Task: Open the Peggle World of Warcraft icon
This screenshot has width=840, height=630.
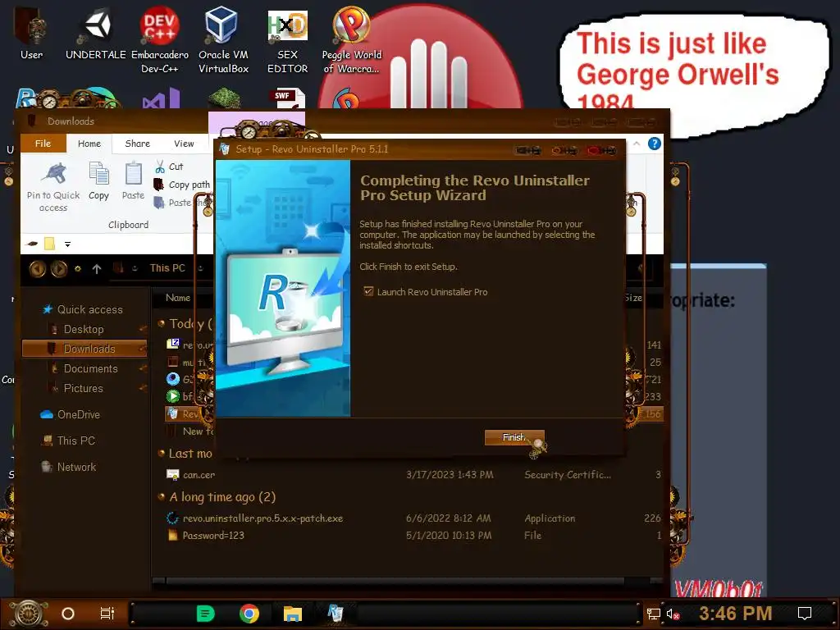Action: (351, 40)
